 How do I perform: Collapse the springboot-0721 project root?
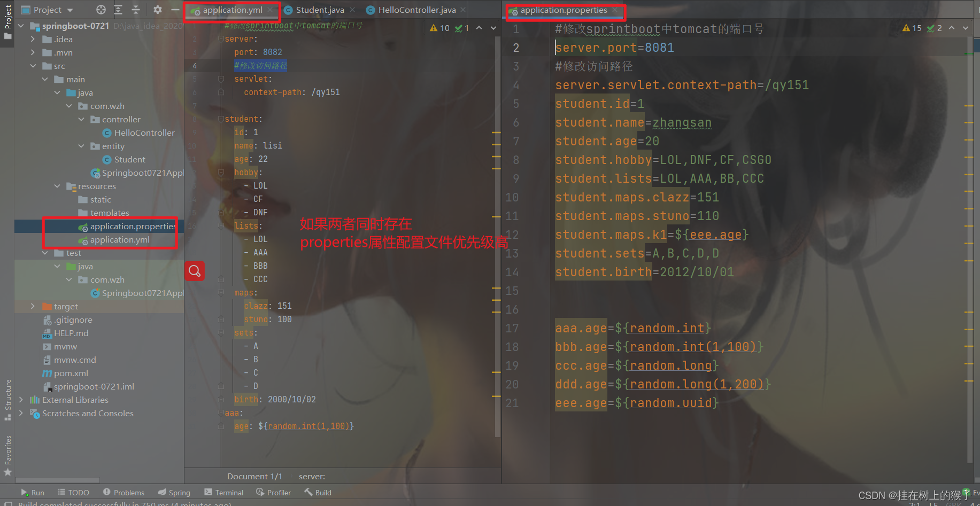(21, 26)
